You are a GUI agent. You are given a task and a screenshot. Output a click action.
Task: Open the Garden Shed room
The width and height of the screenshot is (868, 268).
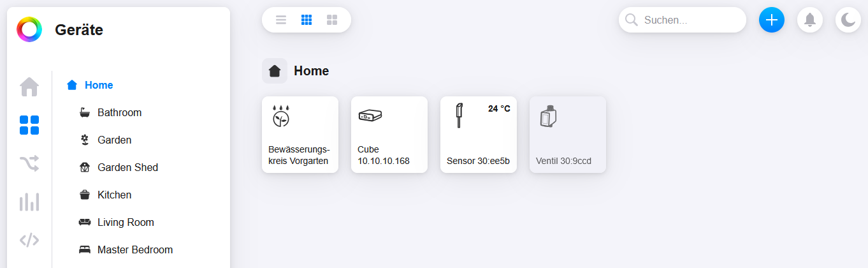pos(127,167)
